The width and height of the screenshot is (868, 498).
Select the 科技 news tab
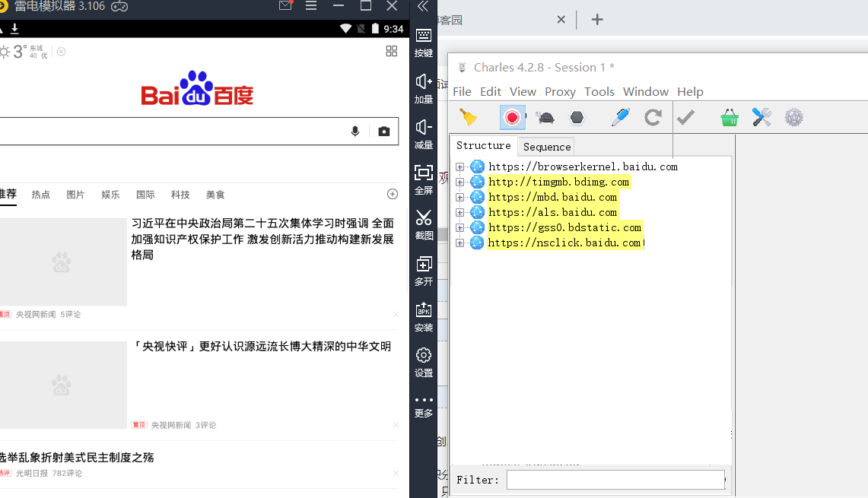(x=180, y=195)
